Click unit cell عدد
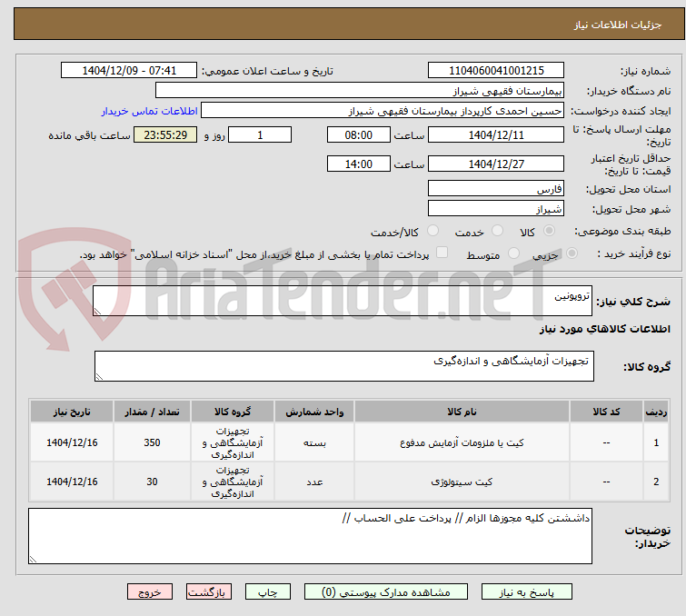Screen dimensions: 686x616 [314, 482]
